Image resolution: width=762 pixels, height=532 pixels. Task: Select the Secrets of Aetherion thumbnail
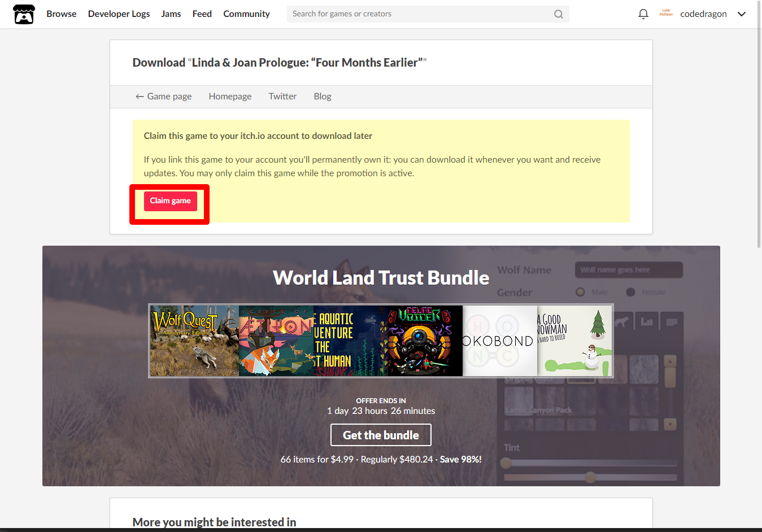pyautogui.click(x=276, y=341)
